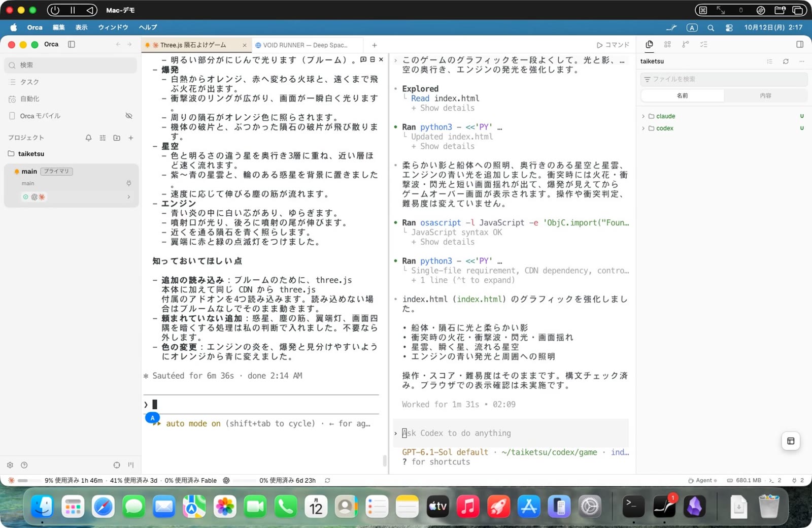Toggle the right sidebar panel icon
This screenshot has height=528, width=812.
[800, 45]
